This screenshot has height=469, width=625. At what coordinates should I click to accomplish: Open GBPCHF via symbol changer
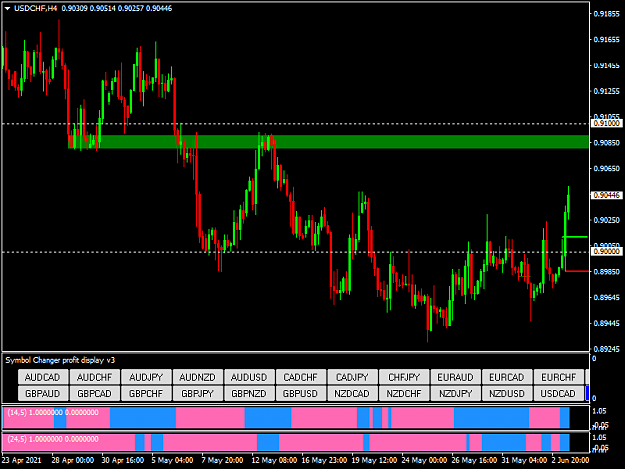tap(146, 393)
